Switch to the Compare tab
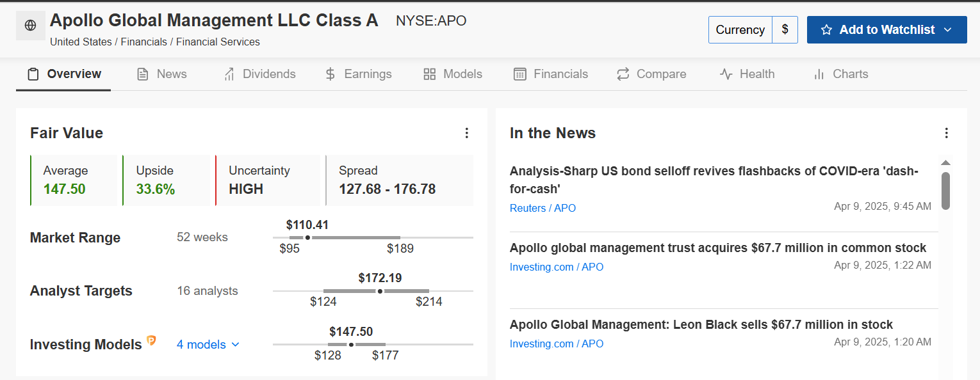 coord(651,74)
